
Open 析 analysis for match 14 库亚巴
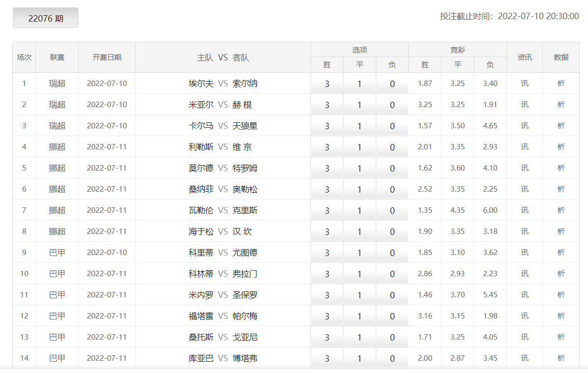coord(561,358)
